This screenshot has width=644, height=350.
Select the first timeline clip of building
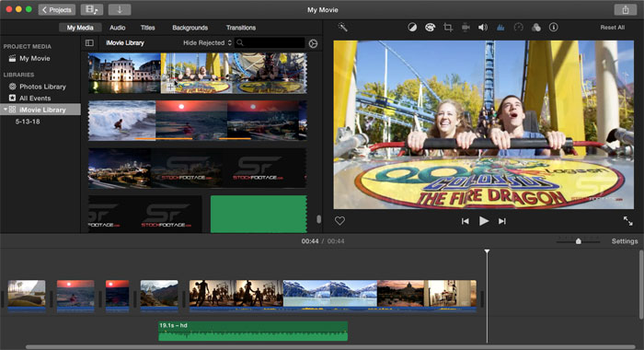click(27, 296)
